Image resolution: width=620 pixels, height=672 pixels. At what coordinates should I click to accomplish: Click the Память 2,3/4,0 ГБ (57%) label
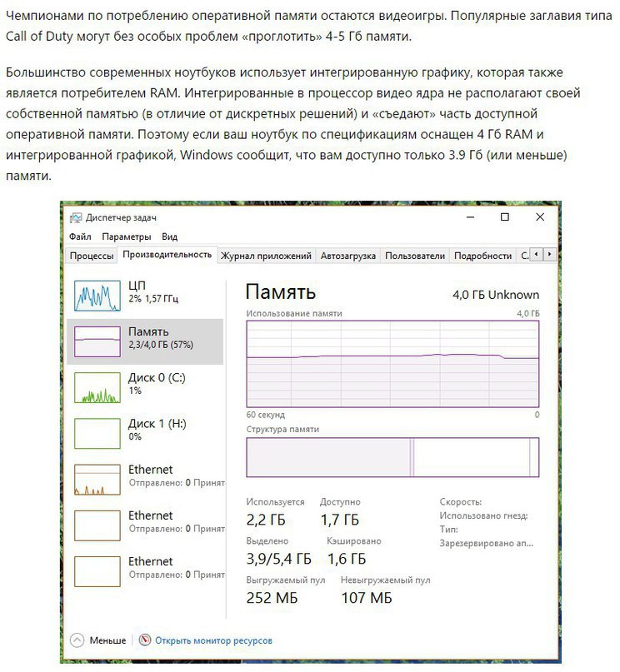[161, 338]
